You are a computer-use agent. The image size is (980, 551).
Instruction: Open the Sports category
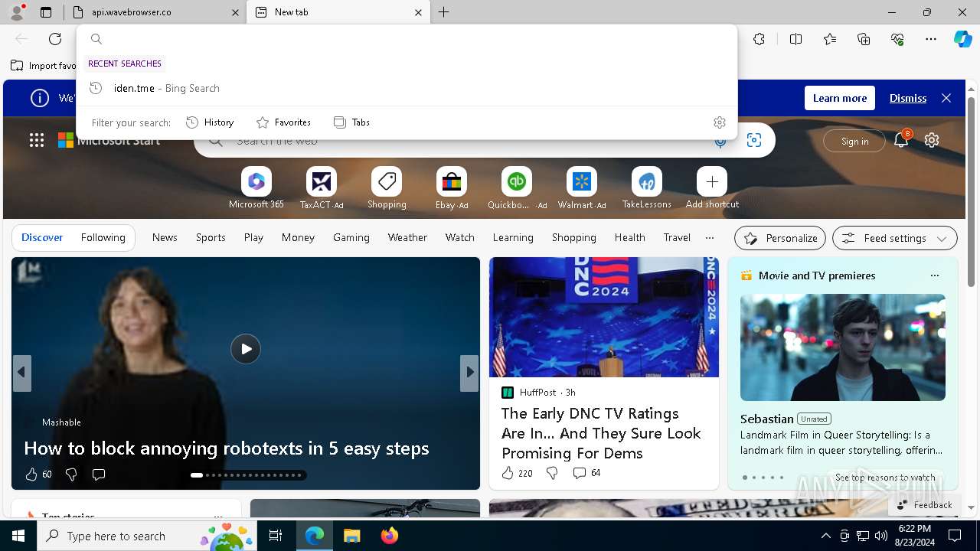coord(211,237)
